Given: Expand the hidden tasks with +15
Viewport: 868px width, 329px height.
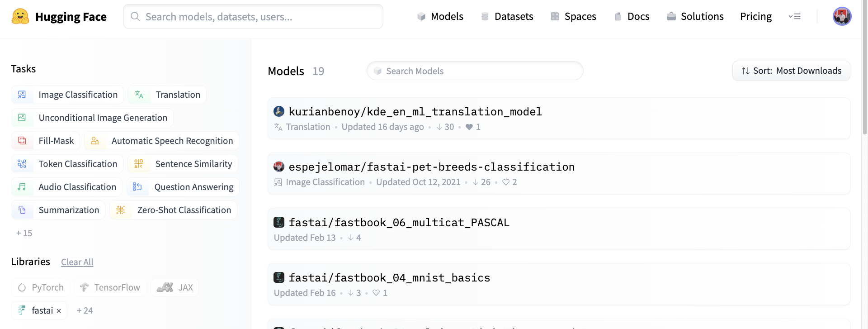Looking at the screenshot, I should click(24, 233).
